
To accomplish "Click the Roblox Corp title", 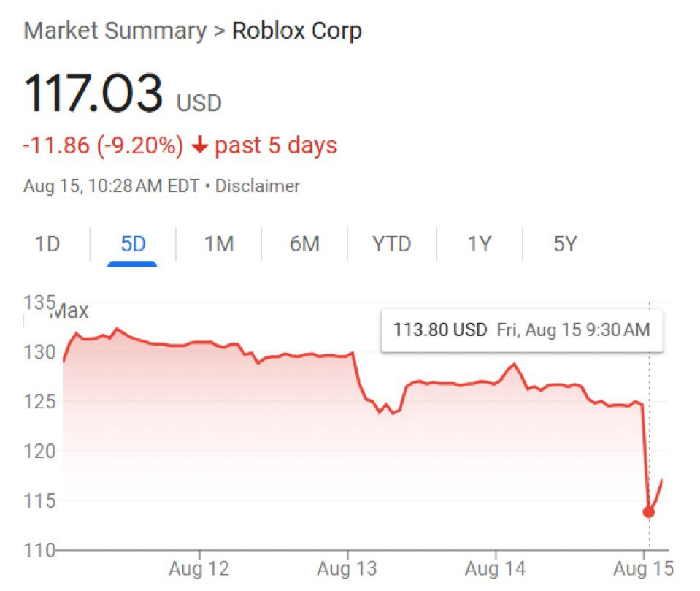I will (296, 31).
